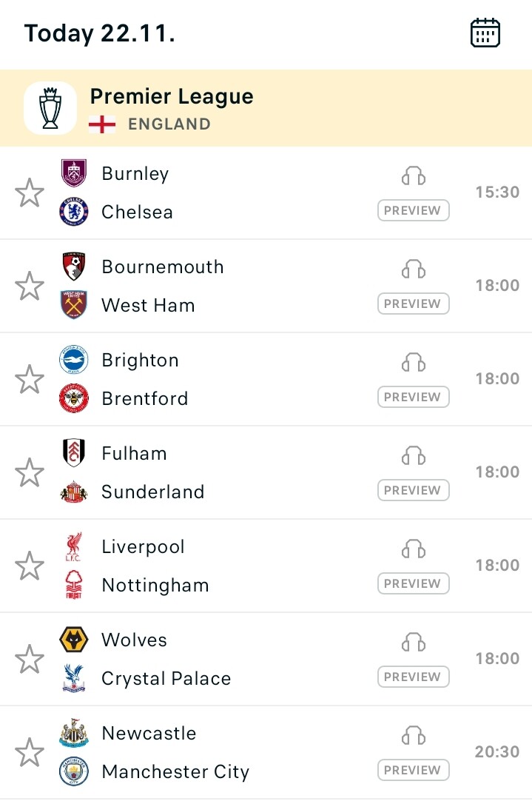Image resolution: width=532 pixels, height=804 pixels.
Task: Star the Brighton vs Brentford match
Action: click(30, 379)
